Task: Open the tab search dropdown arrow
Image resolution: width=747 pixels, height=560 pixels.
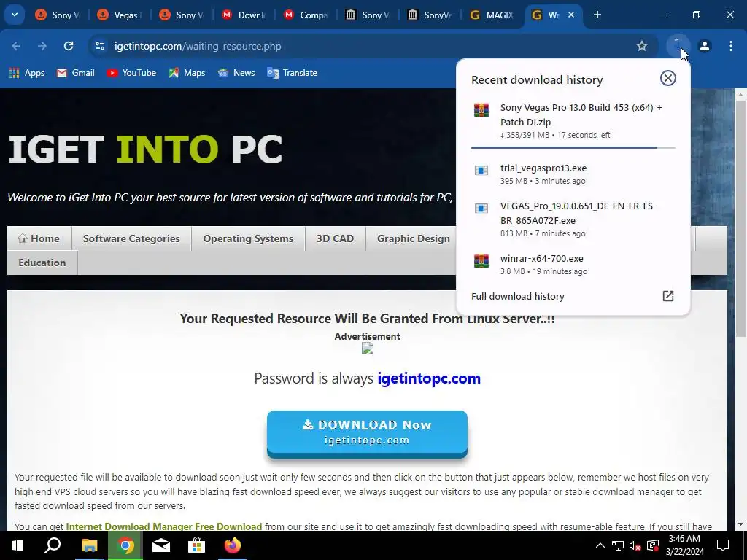Action: tap(15, 15)
